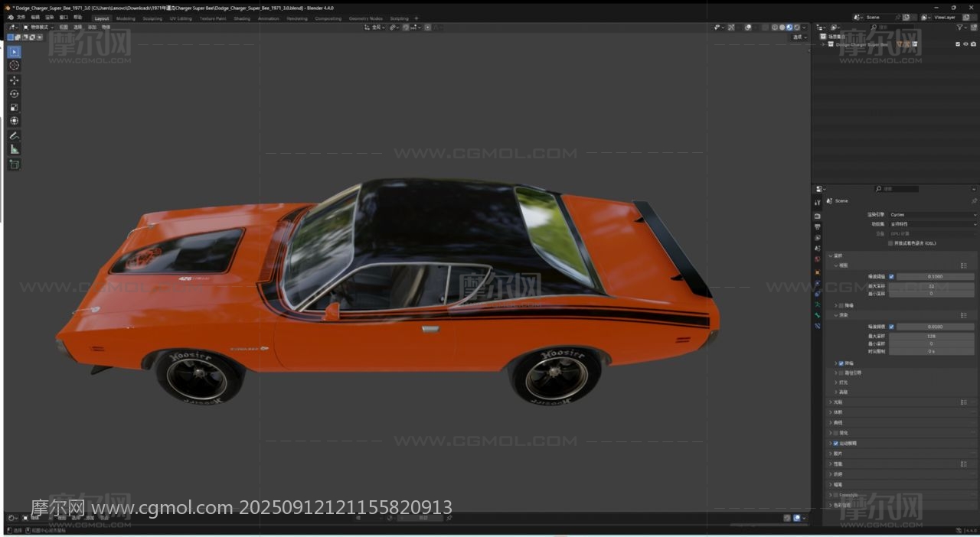This screenshot has width=980, height=537.
Task: Switch viewport to material preview shading
Action: coord(790,28)
